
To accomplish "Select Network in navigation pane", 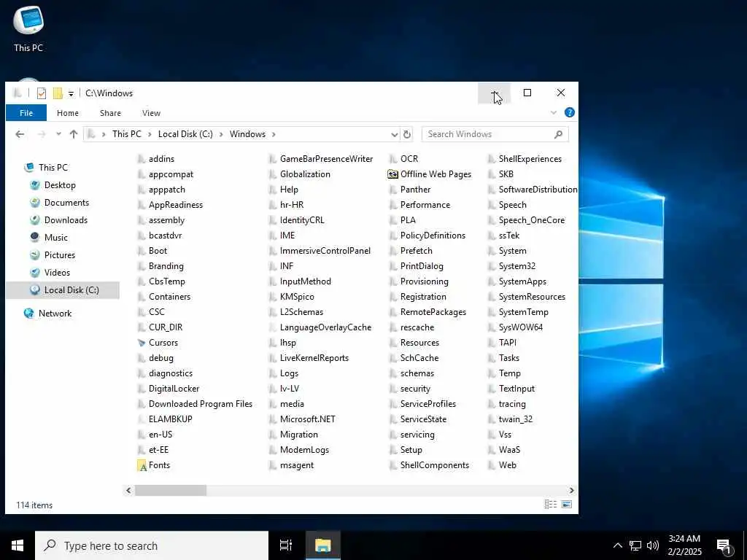I will click(x=47, y=314).
